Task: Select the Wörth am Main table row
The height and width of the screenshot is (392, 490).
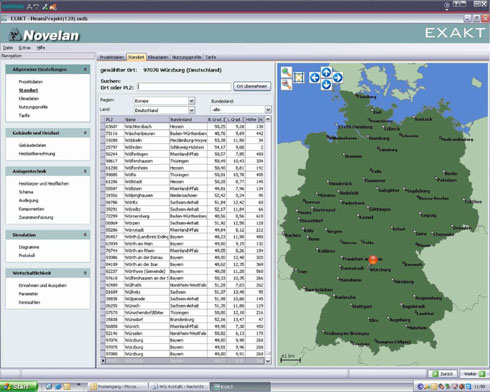Action: click(x=183, y=244)
